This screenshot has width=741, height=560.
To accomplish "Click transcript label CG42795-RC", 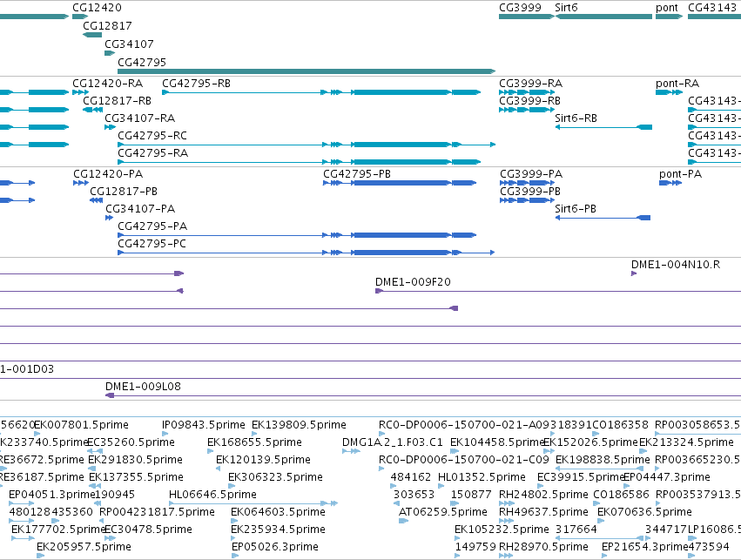I will point(152,136).
